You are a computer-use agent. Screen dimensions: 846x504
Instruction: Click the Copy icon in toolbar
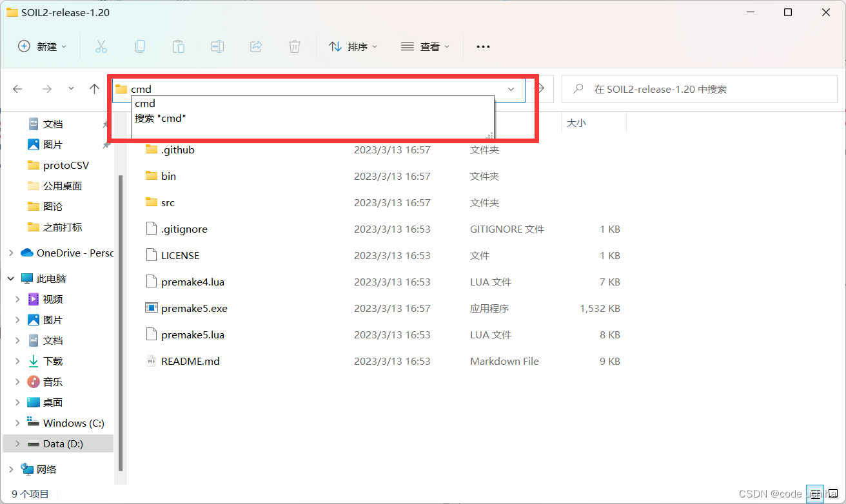point(139,46)
